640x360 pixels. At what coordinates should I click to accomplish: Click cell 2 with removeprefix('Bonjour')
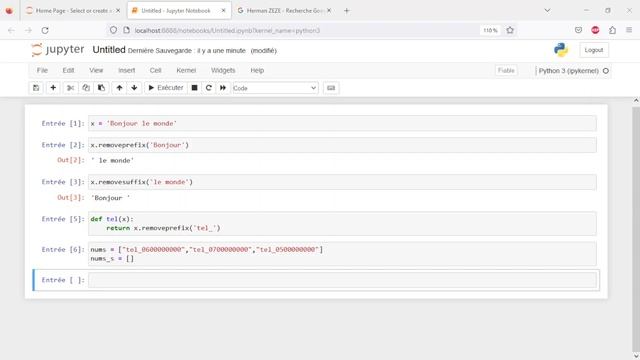[342, 145]
